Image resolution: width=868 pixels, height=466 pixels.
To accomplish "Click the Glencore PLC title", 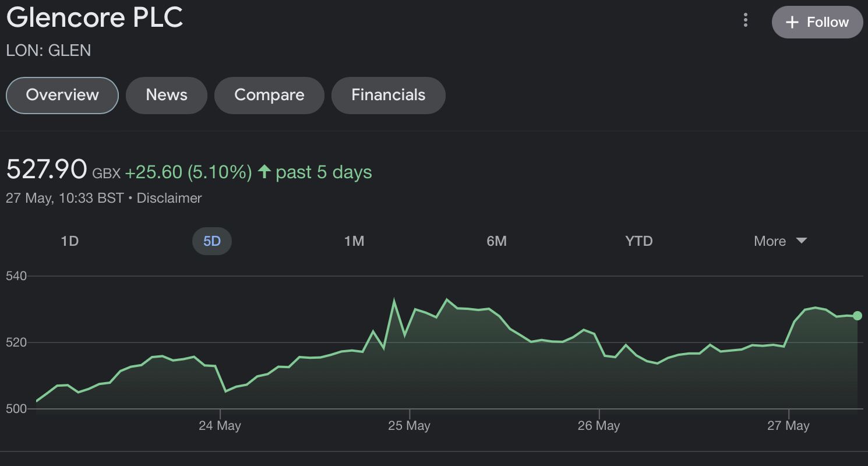I will point(95,17).
